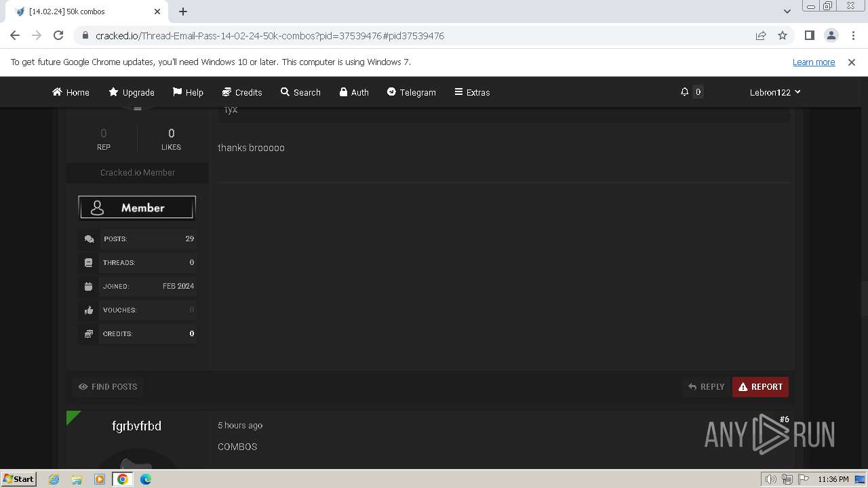
Task: Open notifications bell
Action: click(685, 92)
